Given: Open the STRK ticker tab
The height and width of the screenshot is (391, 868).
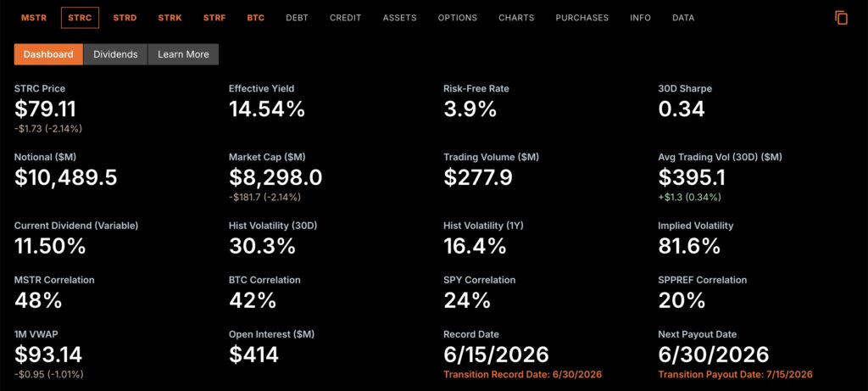Looking at the screenshot, I should pos(170,18).
